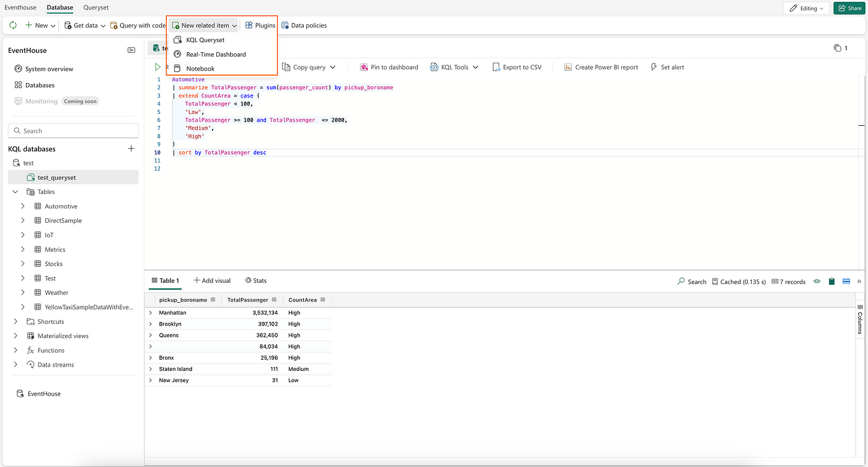
Task: Open Databases in the sidebar
Action: (x=34, y=85)
